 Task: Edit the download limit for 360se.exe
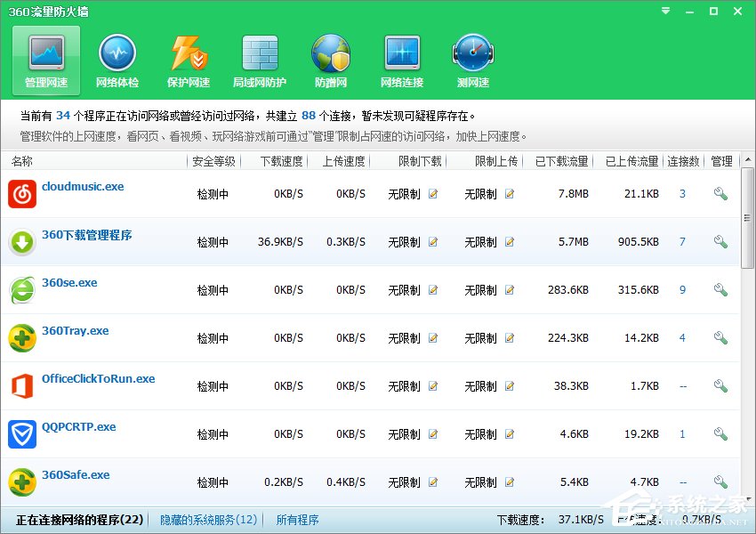click(x=433, y=289)
